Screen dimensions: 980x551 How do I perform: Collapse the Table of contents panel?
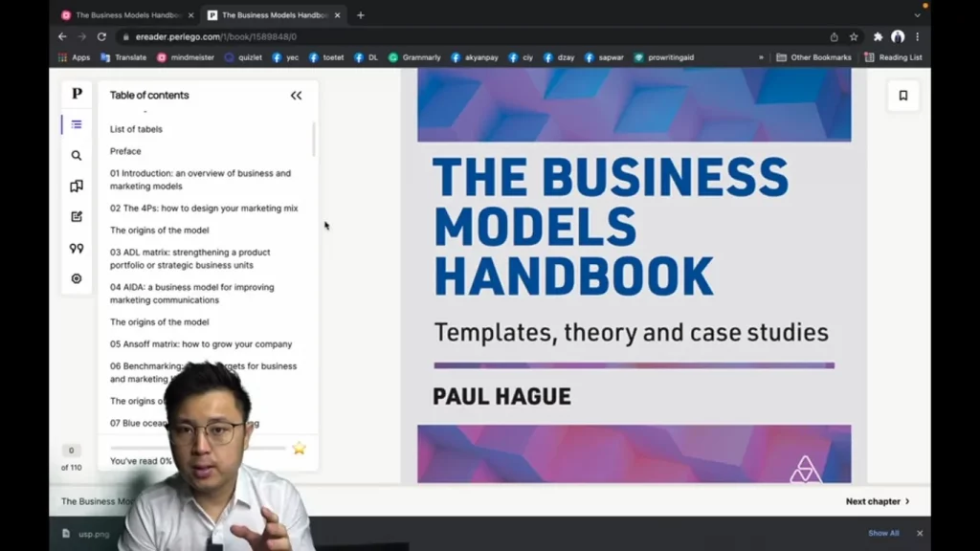tap(297, 96)
